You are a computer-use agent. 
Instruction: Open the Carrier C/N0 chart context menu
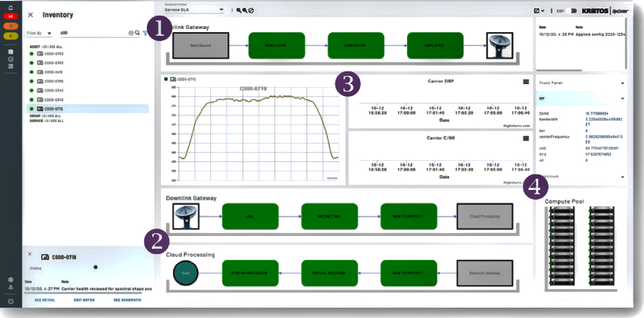coord(526,138)
